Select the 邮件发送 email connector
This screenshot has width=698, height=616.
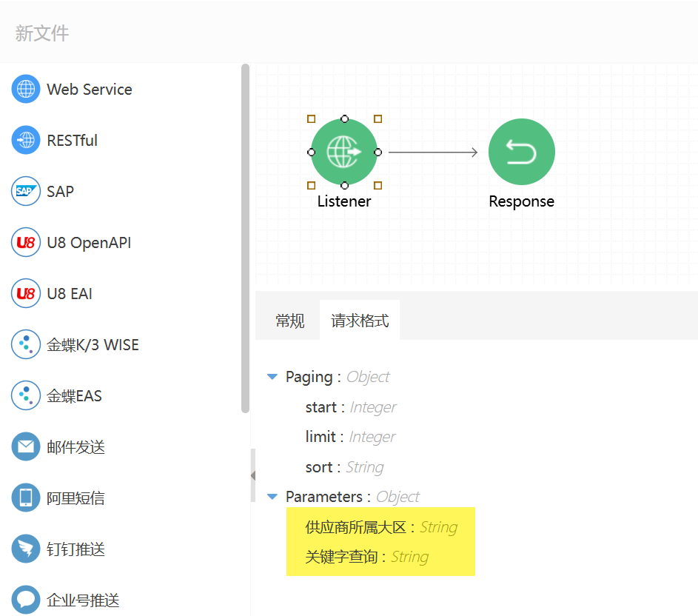pyautogui.click(x=25, y=446)
